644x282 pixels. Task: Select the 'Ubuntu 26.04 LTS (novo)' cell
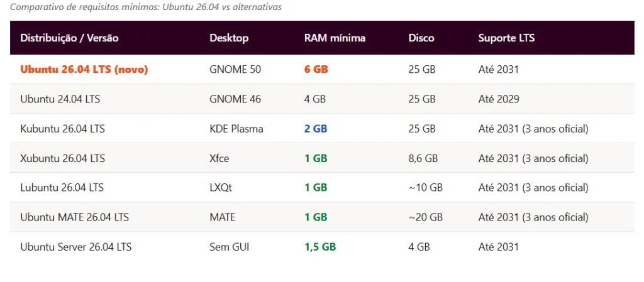click(84, 69)
